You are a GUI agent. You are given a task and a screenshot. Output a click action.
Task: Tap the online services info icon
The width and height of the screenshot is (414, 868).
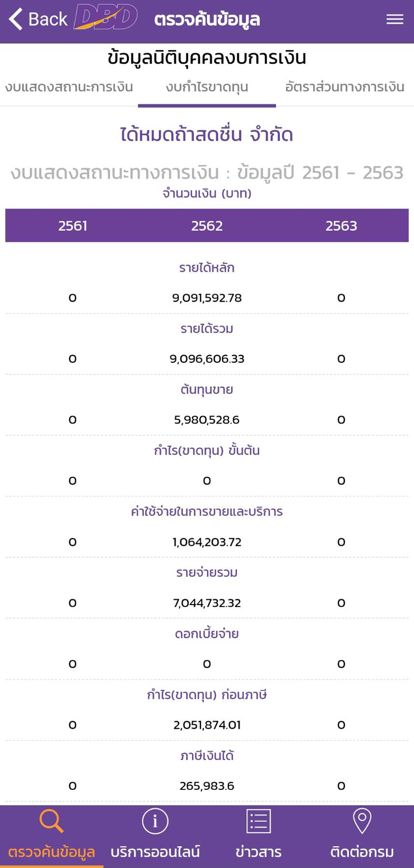pyautogui.click(x=155, y=821)
